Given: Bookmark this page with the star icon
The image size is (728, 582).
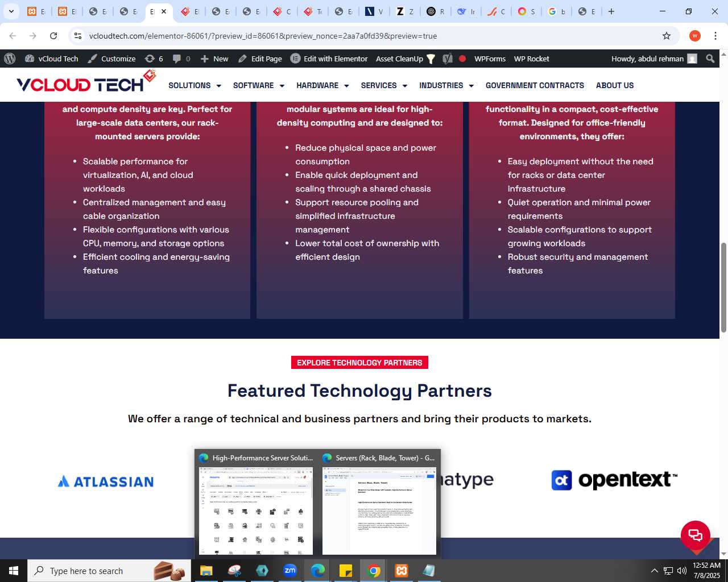Looking at the screenshot, I should 667,36.
